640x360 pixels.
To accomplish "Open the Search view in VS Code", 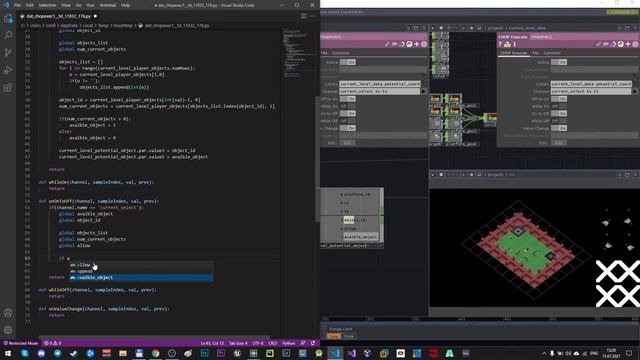I will tap(8, 36).
